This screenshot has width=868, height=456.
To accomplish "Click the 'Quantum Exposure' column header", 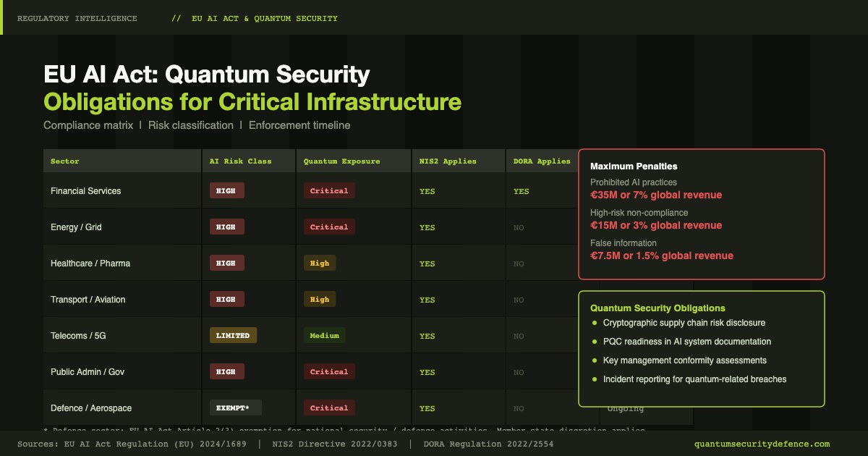I will 341,161.
